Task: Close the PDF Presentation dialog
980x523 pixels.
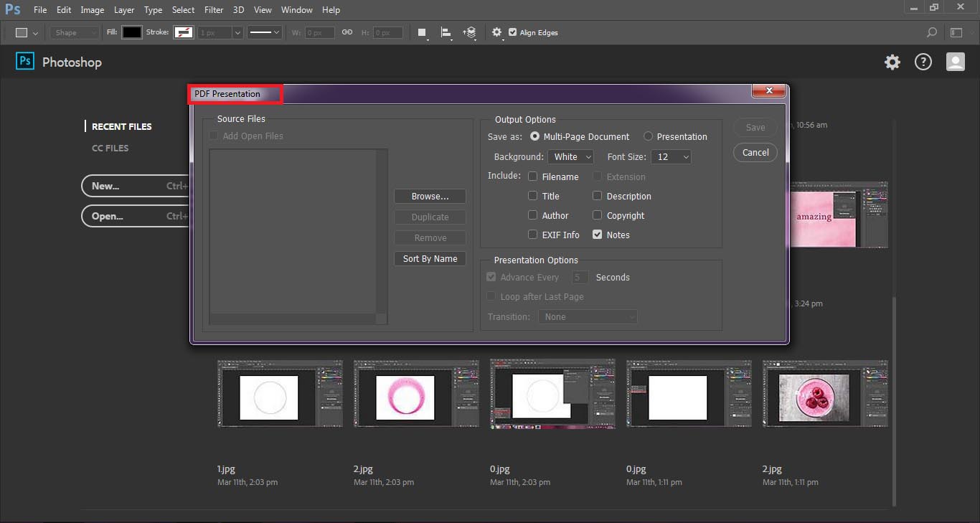Action: [x=769, y=90]
